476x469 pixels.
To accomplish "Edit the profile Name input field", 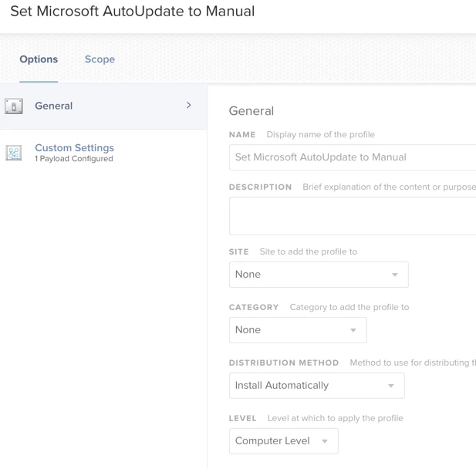I will point(353,157).
